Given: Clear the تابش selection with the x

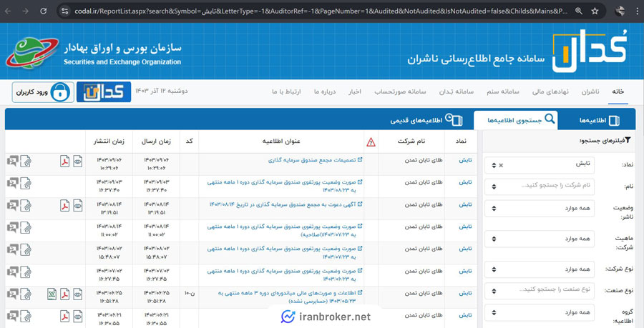Looking at the screenshot, I should pos(501,165).
